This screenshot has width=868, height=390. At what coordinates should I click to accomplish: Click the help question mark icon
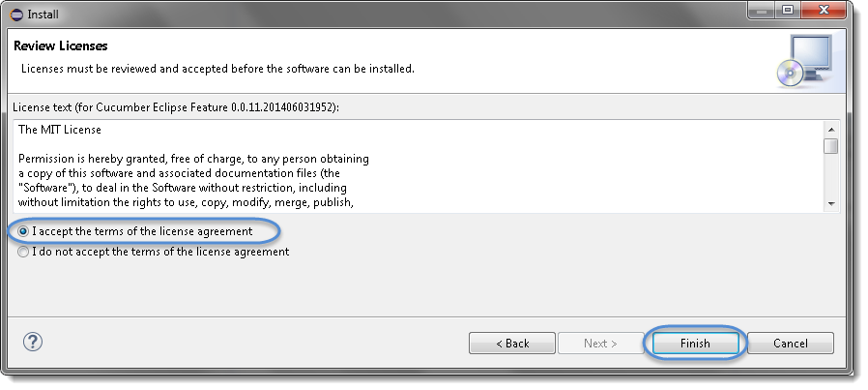click(x=33, y=342)
